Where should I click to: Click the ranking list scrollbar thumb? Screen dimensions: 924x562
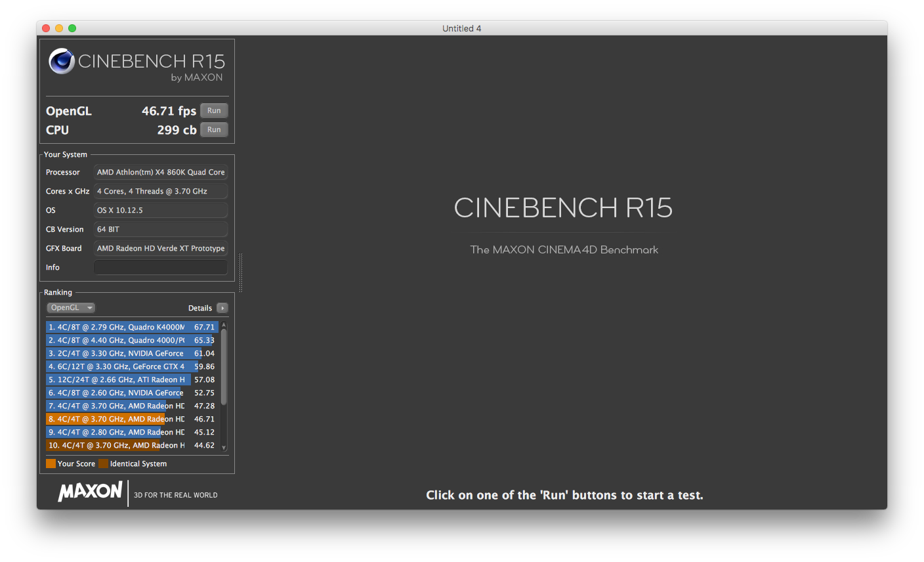tap(224, 366)
